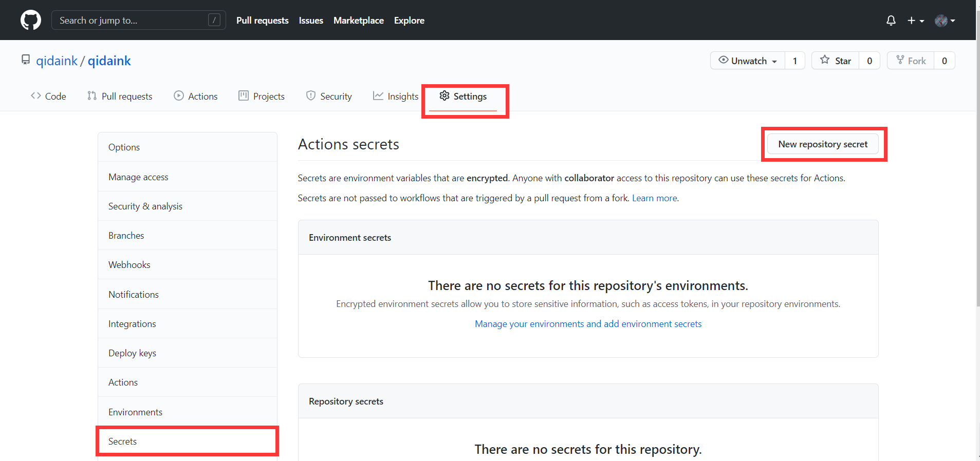Screen dimensions: 980x461
Task: Open the plus create-new dropdown
Action: coord(915,21)
